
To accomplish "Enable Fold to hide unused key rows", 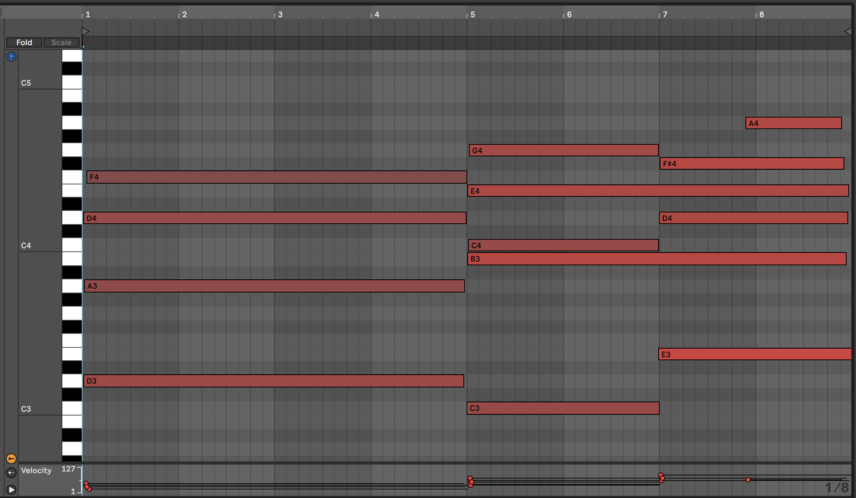I will [24, 43].
